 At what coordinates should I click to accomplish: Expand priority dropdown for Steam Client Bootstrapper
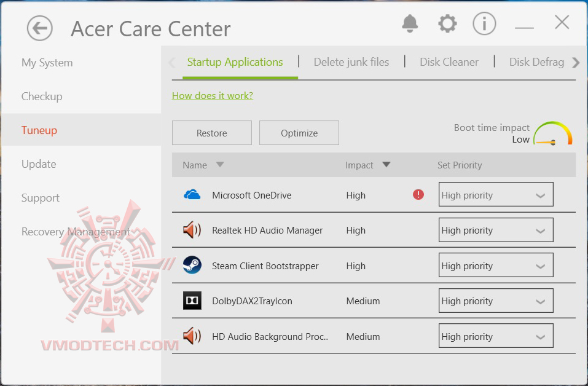496,266
